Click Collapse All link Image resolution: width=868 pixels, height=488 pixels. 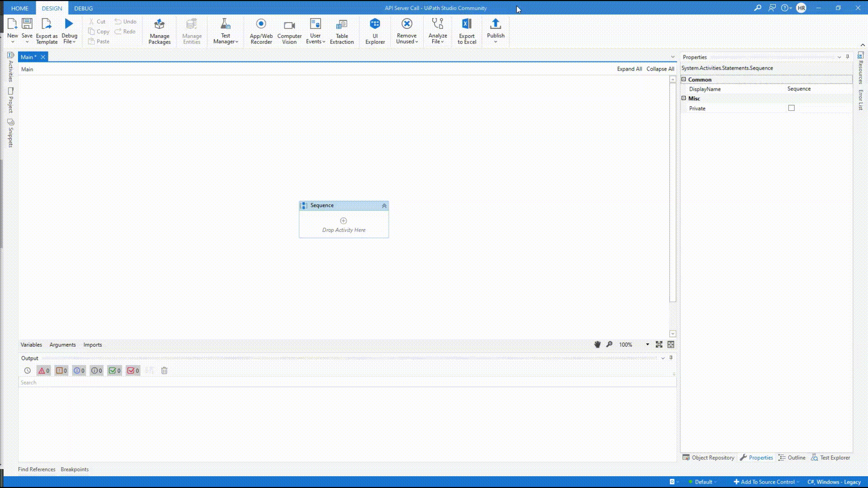click(x=660, y=69)
